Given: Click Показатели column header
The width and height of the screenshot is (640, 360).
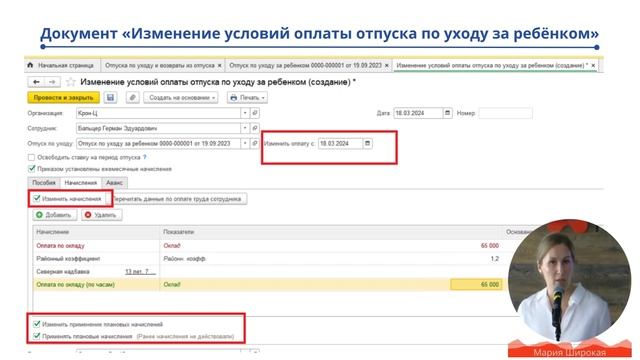Looking at the screenshot, I should pyautogui.click(x=331, y=232).
